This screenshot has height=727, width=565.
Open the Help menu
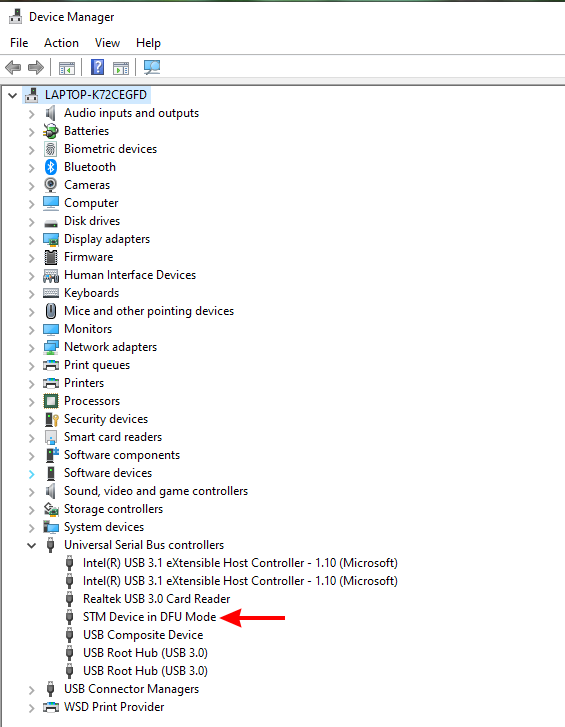pos(148,43)
